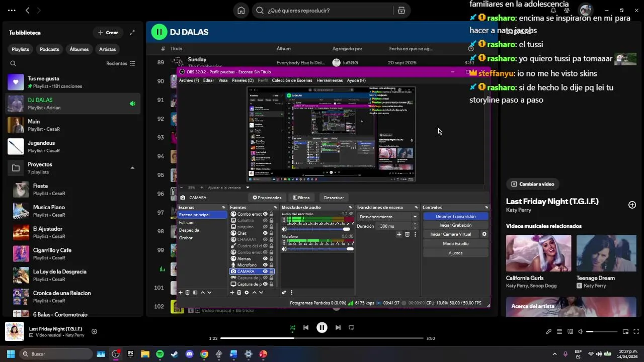Screen dimensions: 644x362
Task: Toggle repeat in Spotify player
Action: pos(352,327)
